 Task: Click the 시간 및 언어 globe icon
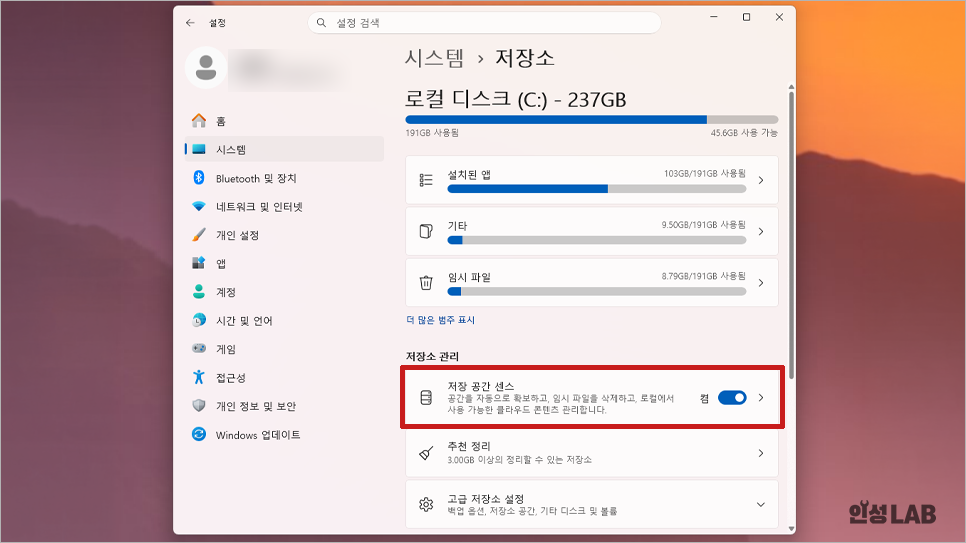tap(198, 320)
